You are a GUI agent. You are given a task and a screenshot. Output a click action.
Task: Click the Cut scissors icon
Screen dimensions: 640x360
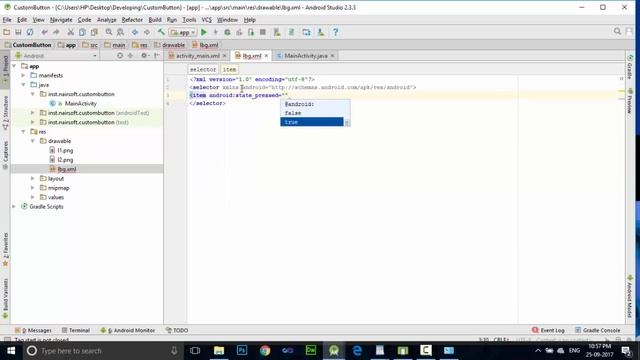pos(71,32)
